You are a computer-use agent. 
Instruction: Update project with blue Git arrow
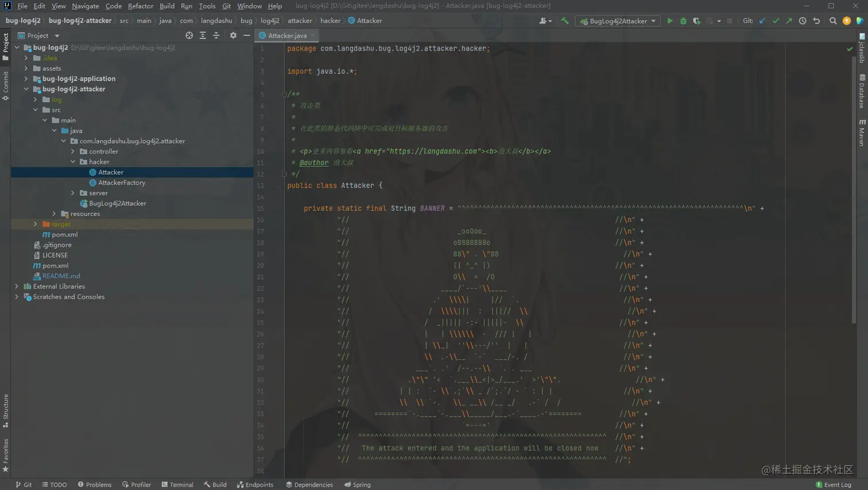pyautogui.click(x=762, y=21)
